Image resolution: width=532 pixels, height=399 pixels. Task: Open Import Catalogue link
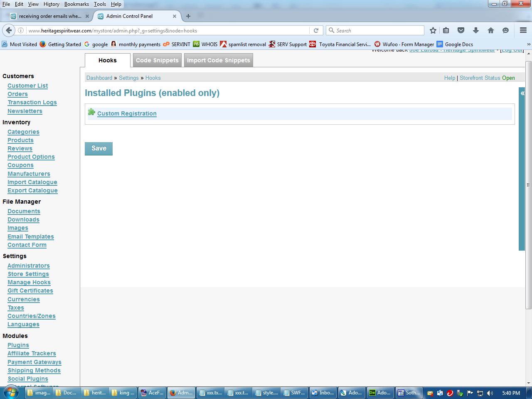32,182
